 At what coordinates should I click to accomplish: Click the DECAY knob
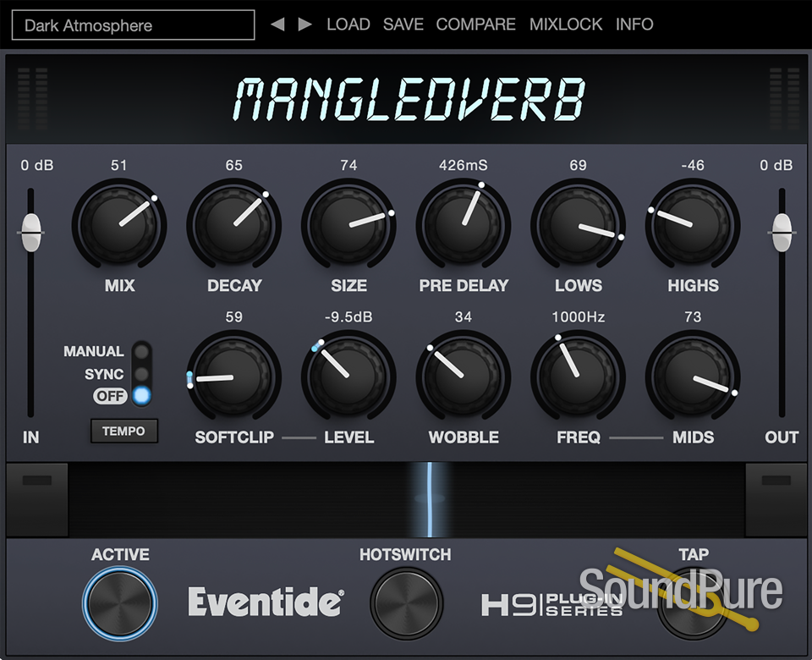click(x=234, y=224)
